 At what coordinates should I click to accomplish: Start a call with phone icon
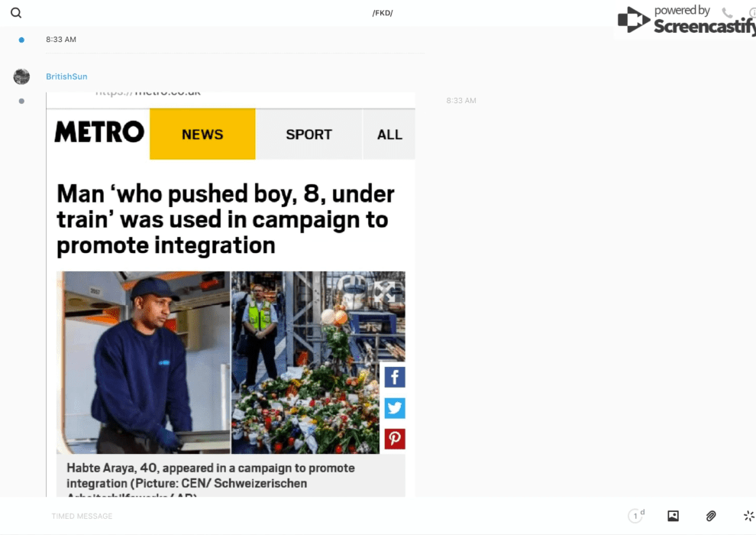tap(726, 13)
